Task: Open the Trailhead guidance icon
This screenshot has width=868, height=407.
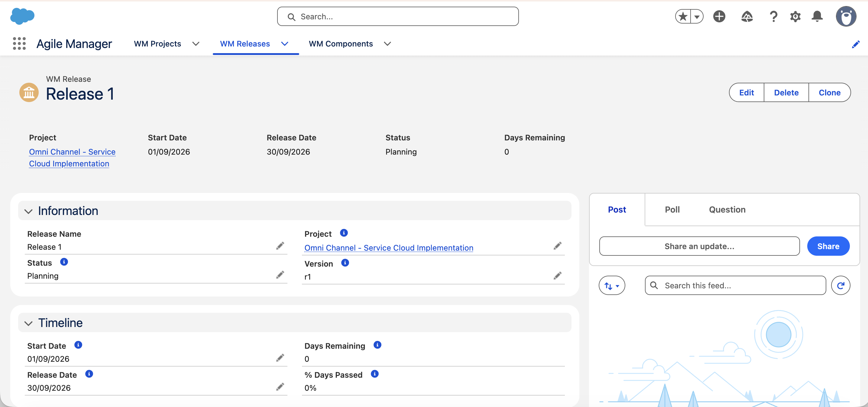Action: click(747, 17)
